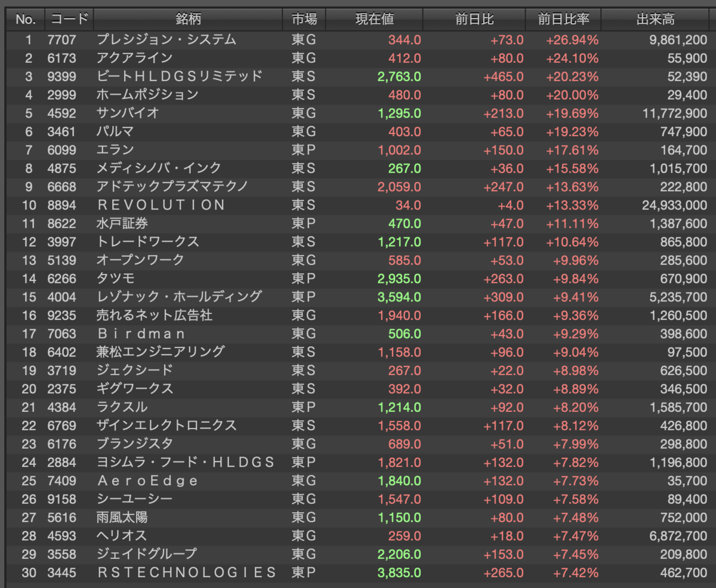Select the REVOLUTION stock name
Viewport: 716px width, 588px height.
(x=161, y=205)
